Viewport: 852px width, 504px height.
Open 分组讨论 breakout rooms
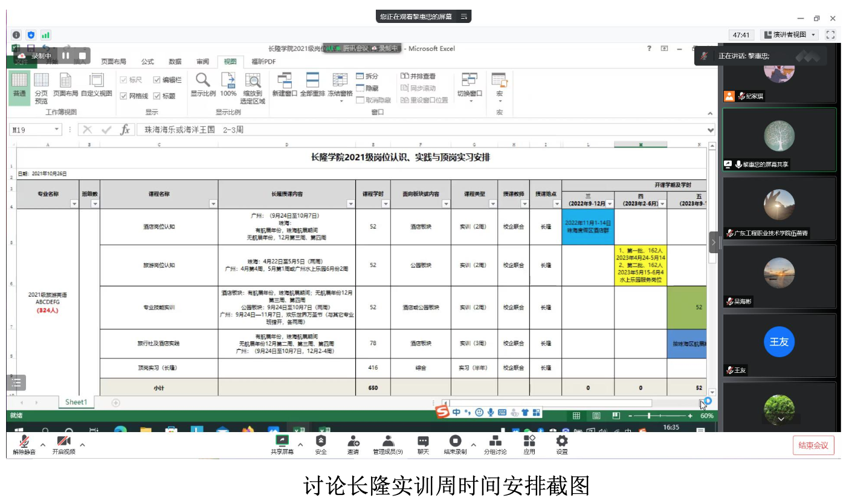tap(495, 442)
